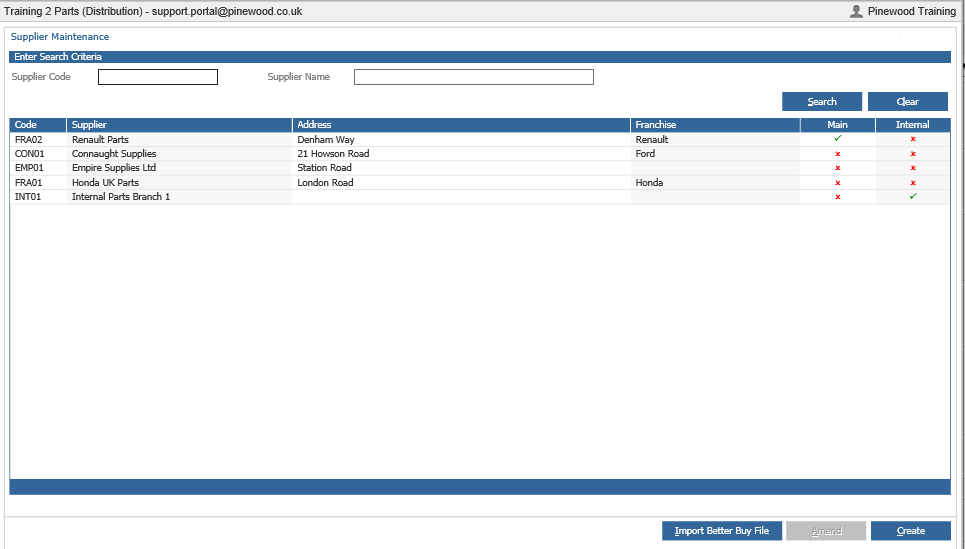Image resolution: width=965 pixels, height=549 pixels.
Task: Select the FRA01 Honda UK Parts row
Action: pos(480,183)
